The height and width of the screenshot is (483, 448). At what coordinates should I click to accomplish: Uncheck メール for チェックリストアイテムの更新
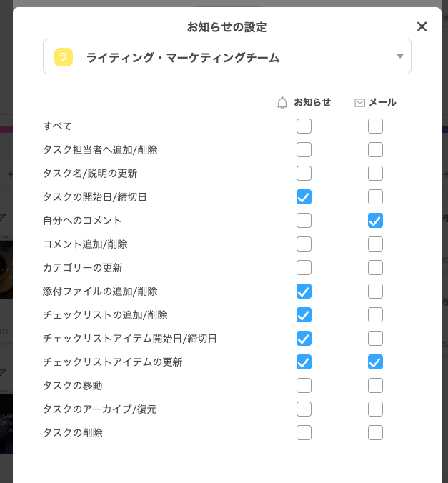tap(375, 362)
